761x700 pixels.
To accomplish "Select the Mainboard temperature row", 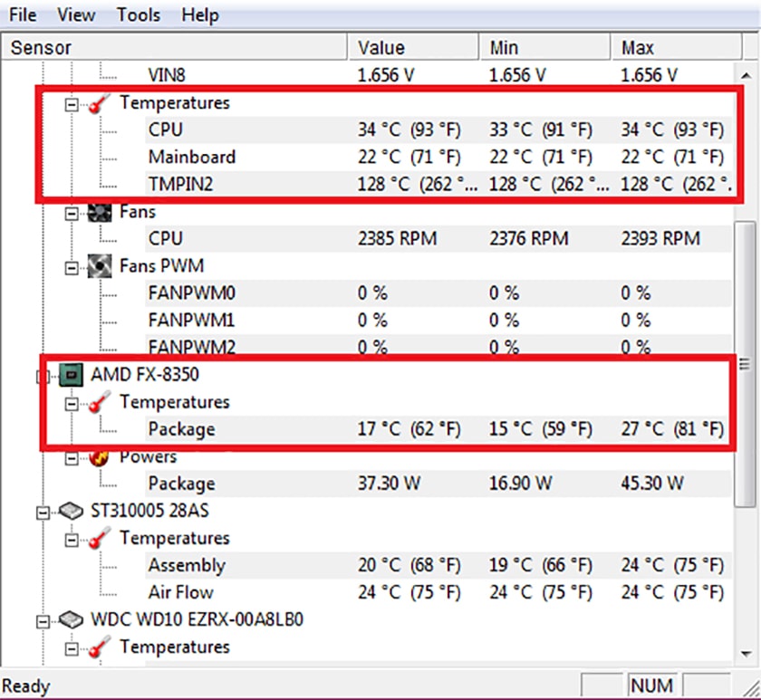I will click(191, 157).
